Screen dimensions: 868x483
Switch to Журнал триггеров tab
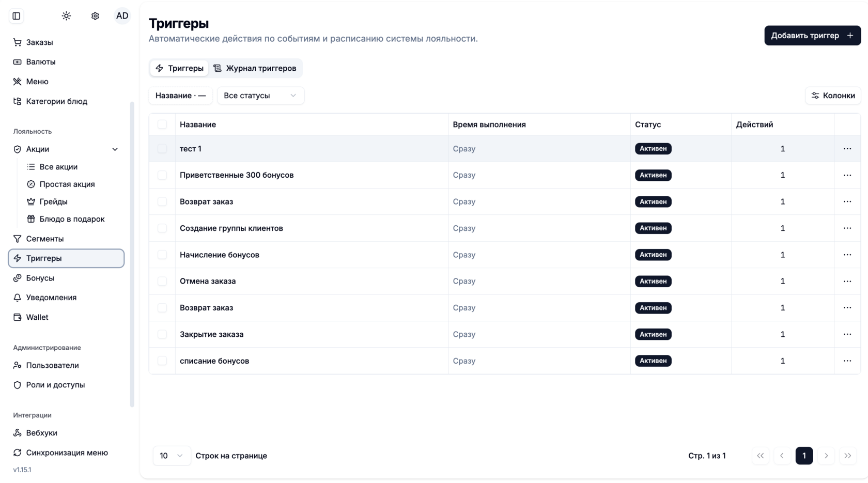coord(255,68)
